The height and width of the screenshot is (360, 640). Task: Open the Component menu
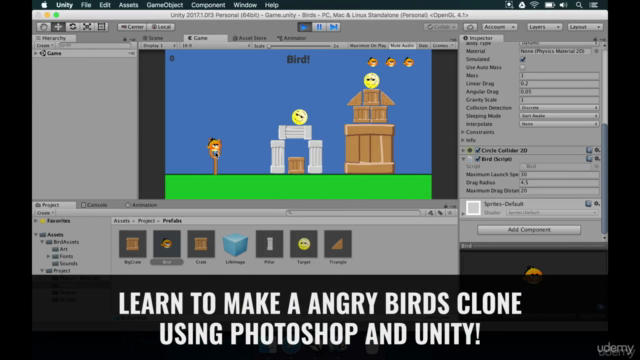click(208, 5)
